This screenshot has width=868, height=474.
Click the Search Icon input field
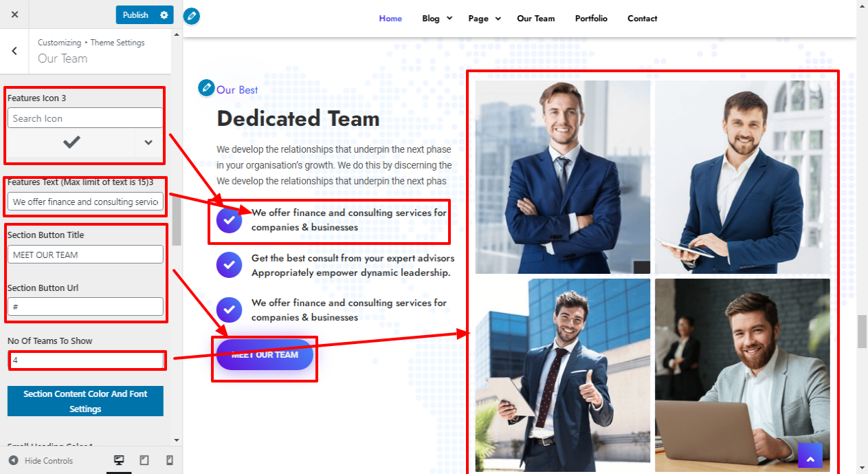85,118
